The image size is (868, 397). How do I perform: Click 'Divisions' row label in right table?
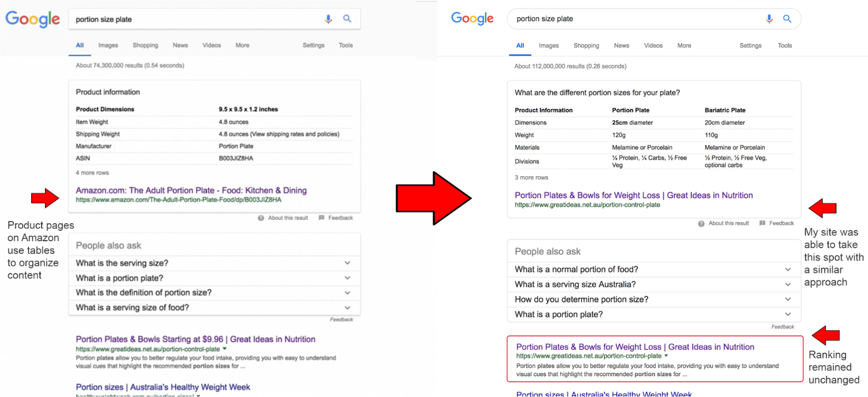[527, 161]
